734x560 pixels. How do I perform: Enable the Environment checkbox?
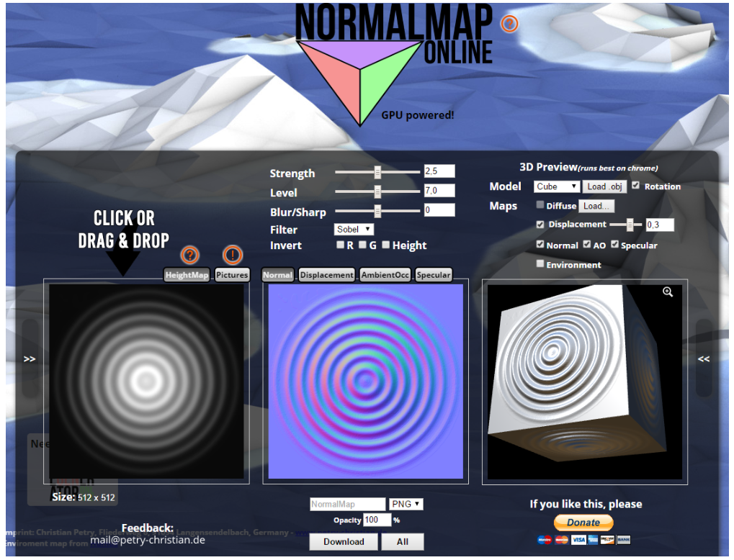click(x=540, y=263)
